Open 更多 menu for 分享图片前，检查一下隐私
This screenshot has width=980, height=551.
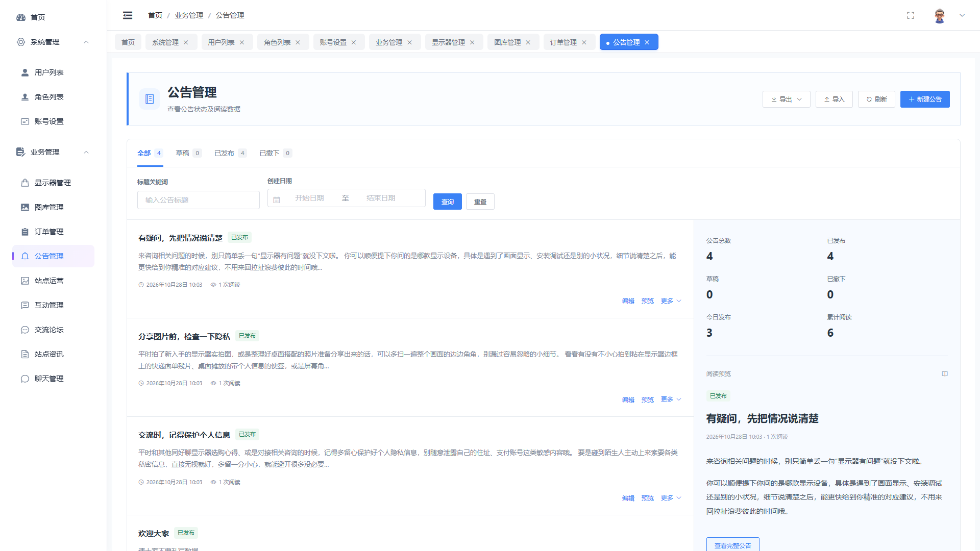(x=671, y=399)
